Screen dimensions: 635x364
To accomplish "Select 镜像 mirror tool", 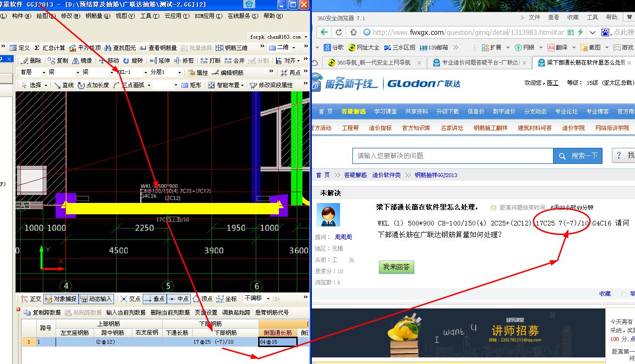I will 82,60.
